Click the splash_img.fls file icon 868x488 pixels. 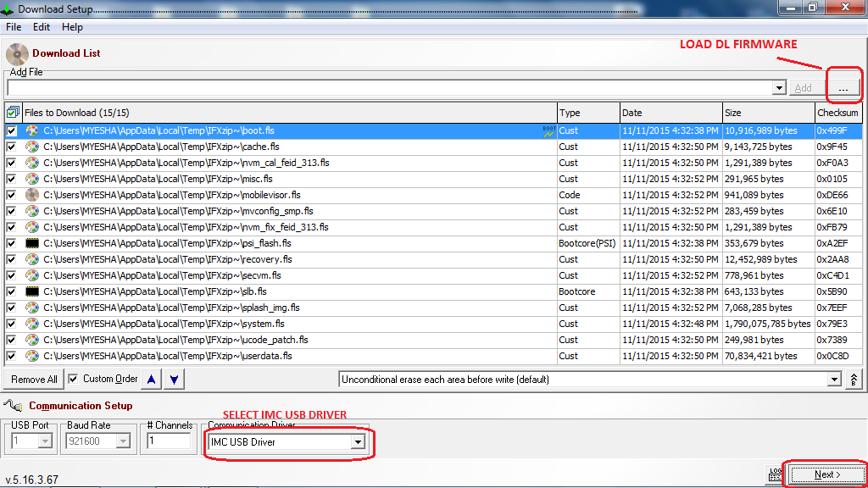point(32,307)
